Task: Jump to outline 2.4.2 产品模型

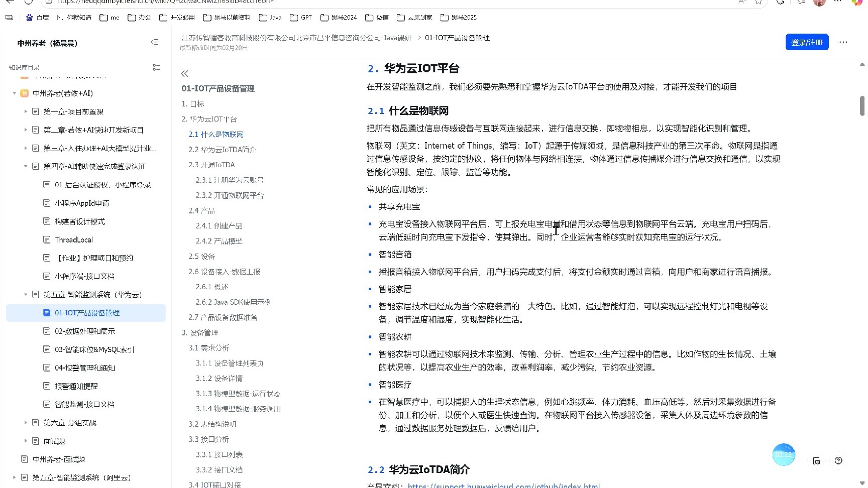Action: 219,241
